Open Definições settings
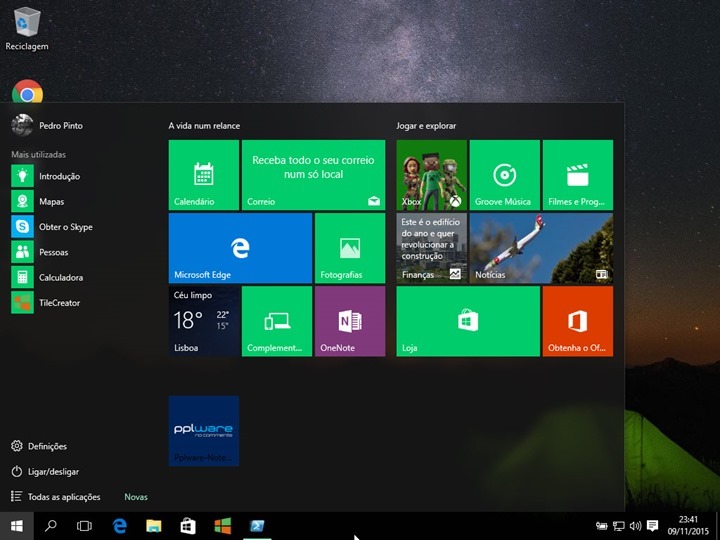This screenshot has width=720, height=540. (x=39, y=446)
